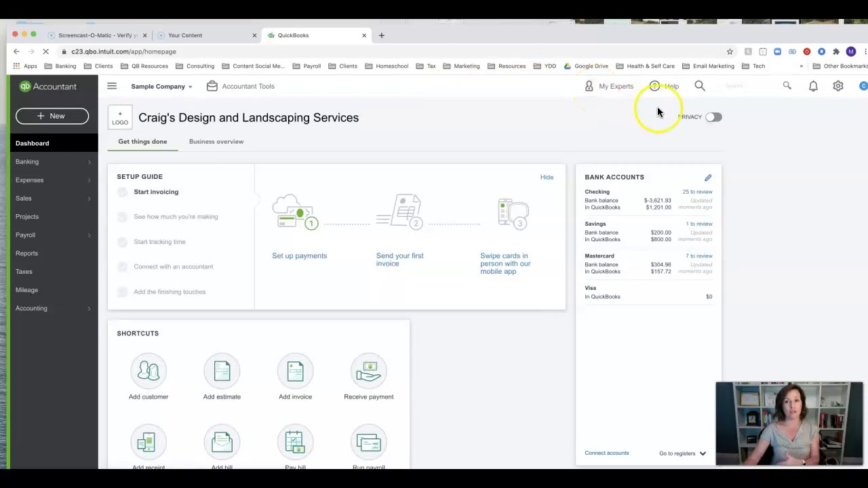
Task: Click the Add customer shortcut icon
Action: pyautogui.click(x=149, y=371)
